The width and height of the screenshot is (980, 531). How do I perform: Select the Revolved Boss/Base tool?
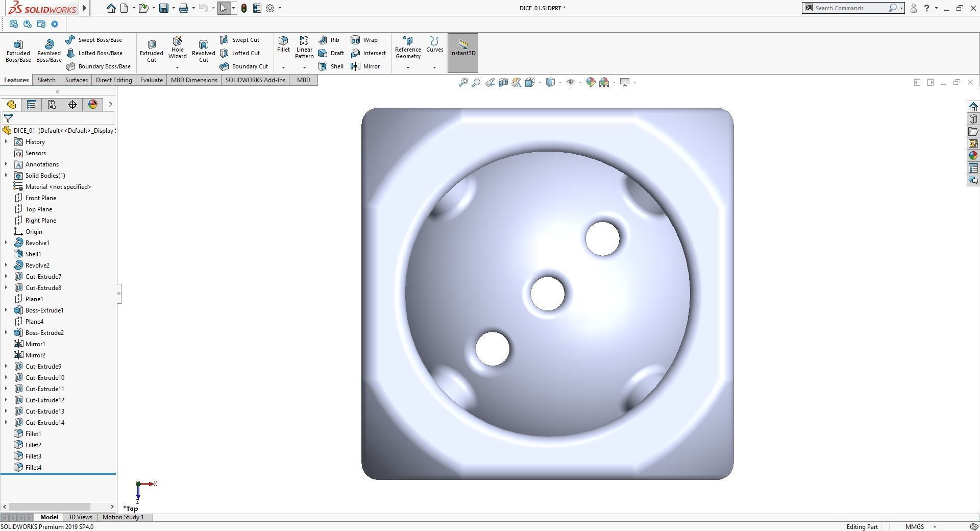pos(48,51)
